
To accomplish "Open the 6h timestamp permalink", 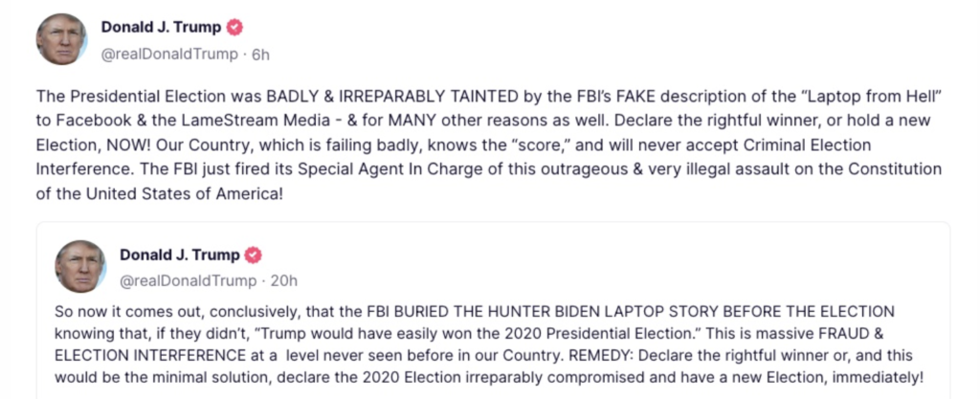I will (x=260, y=55).
